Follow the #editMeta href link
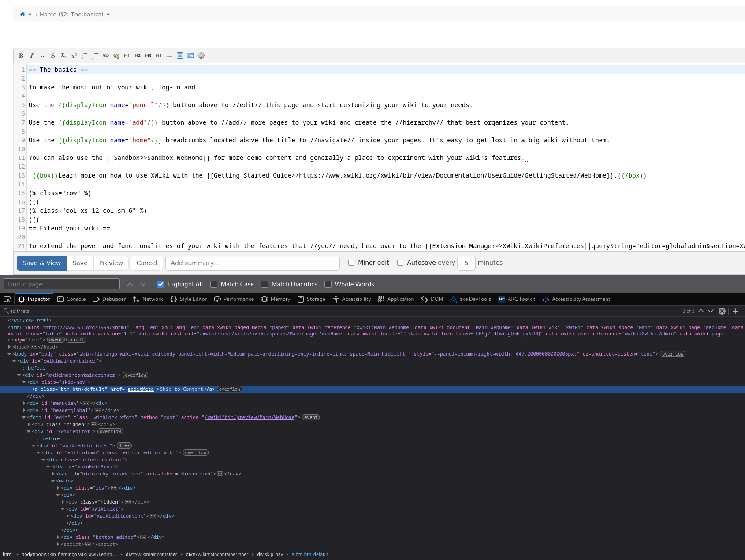 141,389
